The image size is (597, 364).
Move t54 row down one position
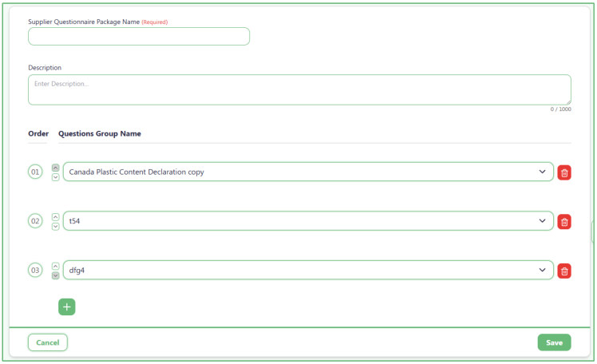(x=55, y=226)
